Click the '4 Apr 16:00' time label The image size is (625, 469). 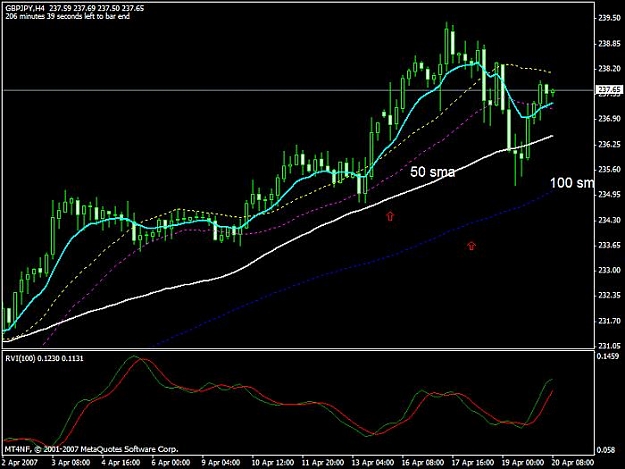120,463
